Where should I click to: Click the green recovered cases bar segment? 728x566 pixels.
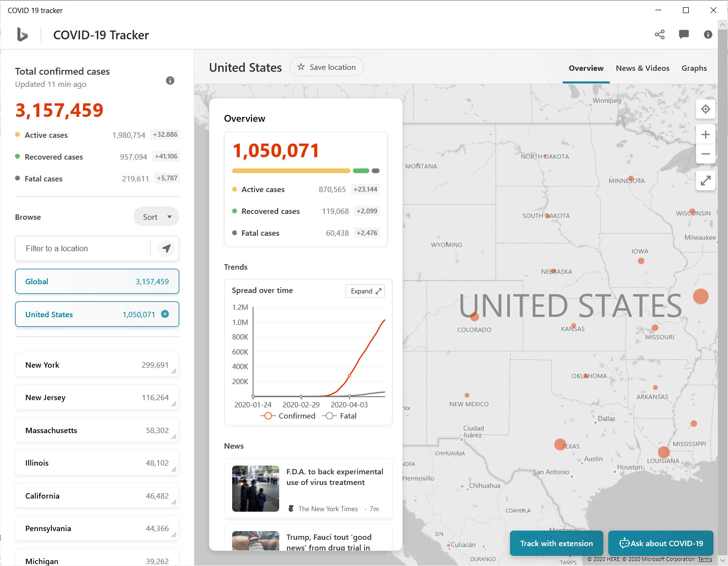click(361, 171)
